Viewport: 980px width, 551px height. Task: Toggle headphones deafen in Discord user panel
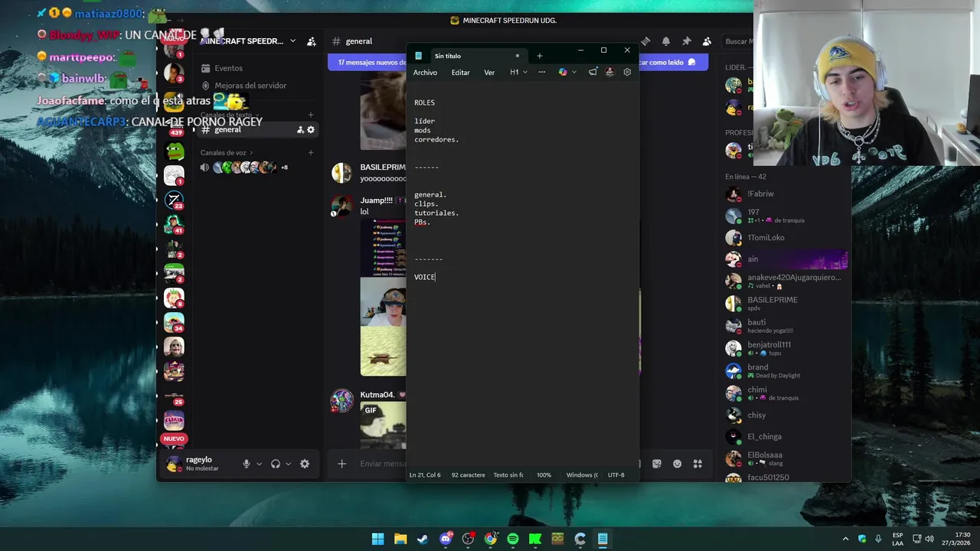[276, 464]
